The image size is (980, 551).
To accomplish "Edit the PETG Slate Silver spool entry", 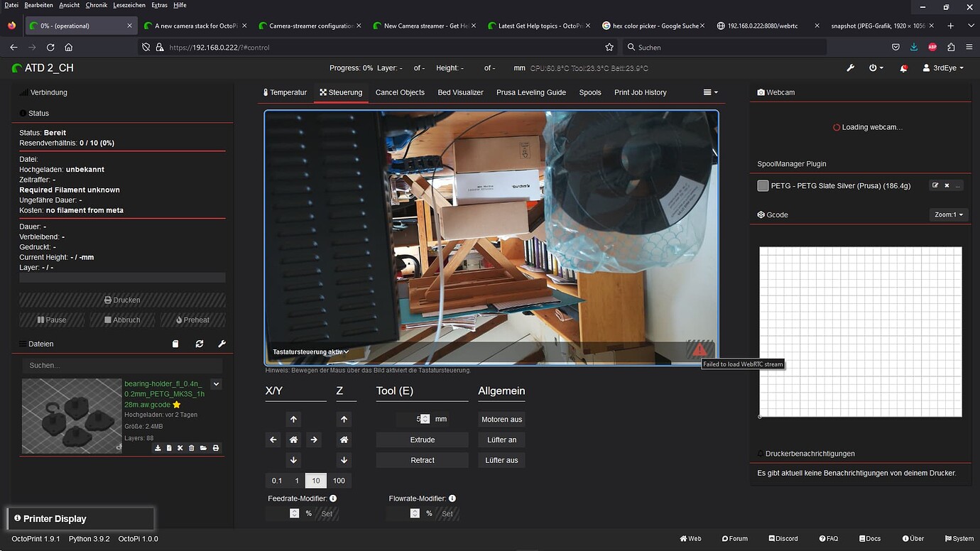I will point(935,185).
